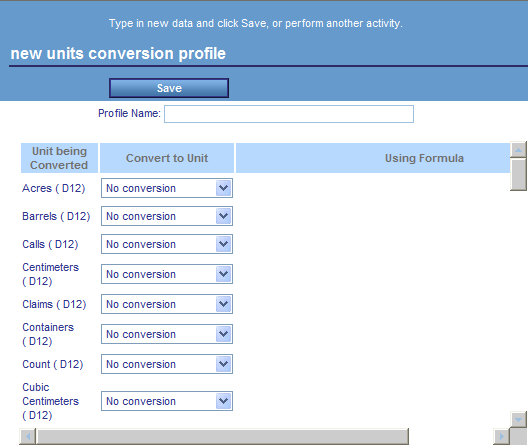The width and height of the screenshot is (528, 448).
Task: Open the Acres conversion dropdown
Action: [x=167, y=188]
